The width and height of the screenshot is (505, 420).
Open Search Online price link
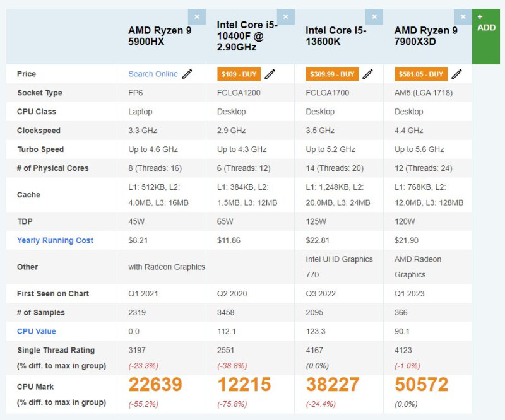(153, 74)
